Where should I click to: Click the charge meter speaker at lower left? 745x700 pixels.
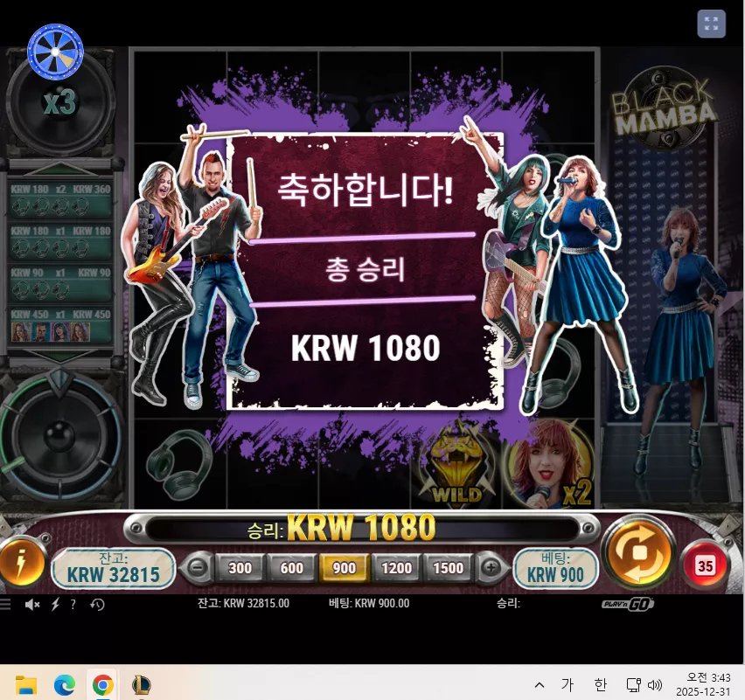click(x=61, y=437)
